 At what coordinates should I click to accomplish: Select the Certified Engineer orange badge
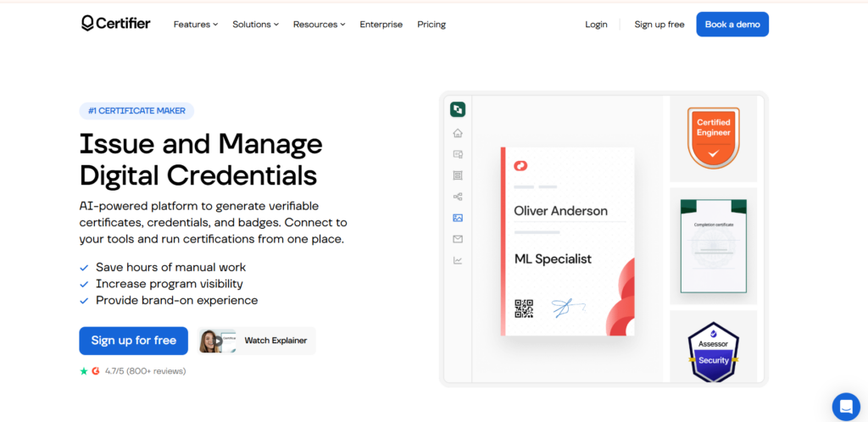point(713,137)
